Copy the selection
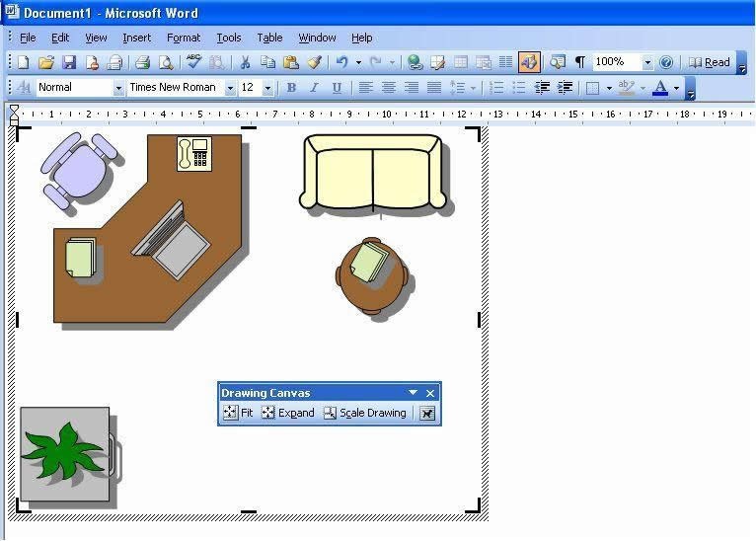Viewport: 756px width, 541px height. tap(268, 62)
